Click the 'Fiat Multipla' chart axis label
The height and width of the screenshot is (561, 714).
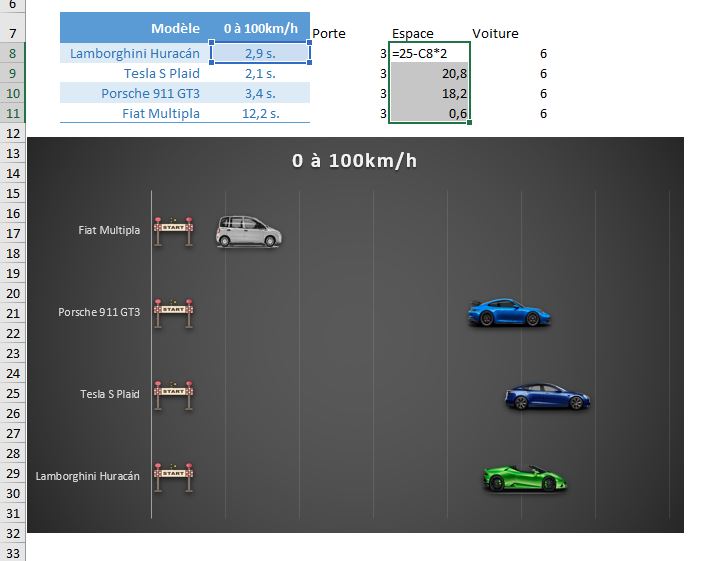coord(109,230)
